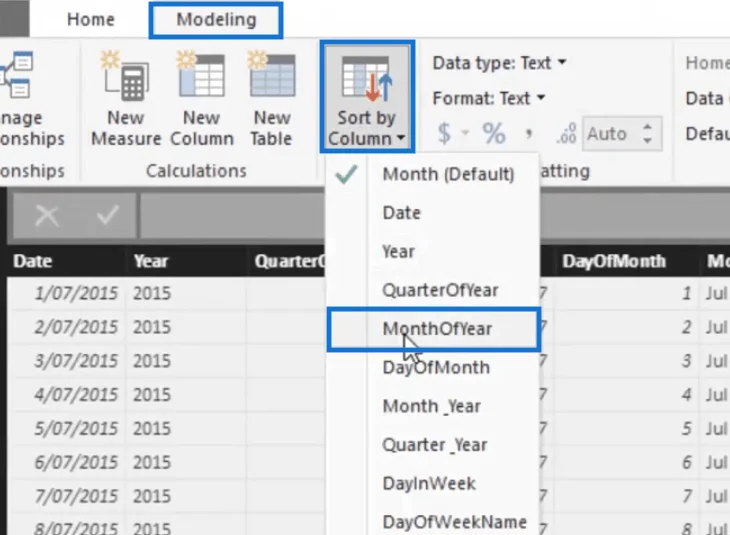Viewport: 730px width, 535px height.
Task: Open the Sort by Column button
Action: [367, 97]
